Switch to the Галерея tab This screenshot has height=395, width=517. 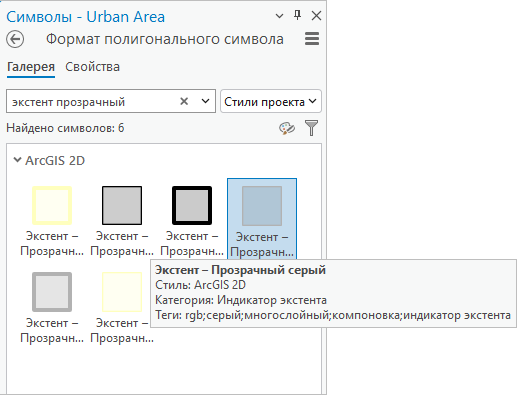(31, 67)
